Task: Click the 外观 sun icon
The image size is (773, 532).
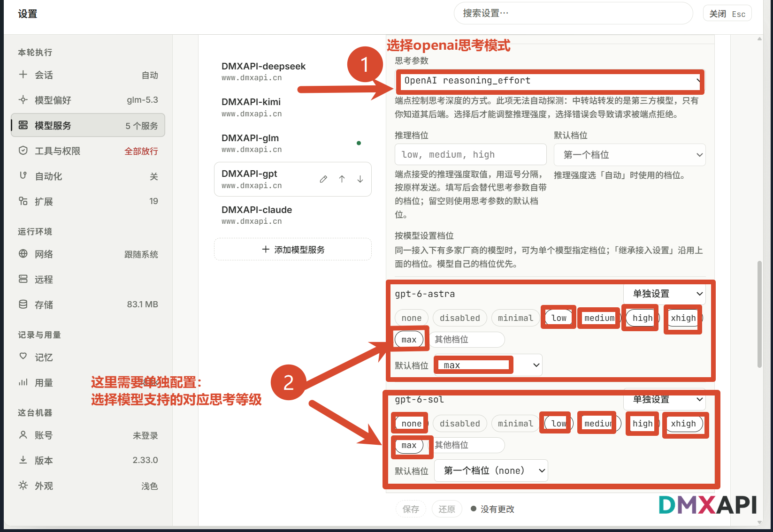Action: (x=23, y=485)
